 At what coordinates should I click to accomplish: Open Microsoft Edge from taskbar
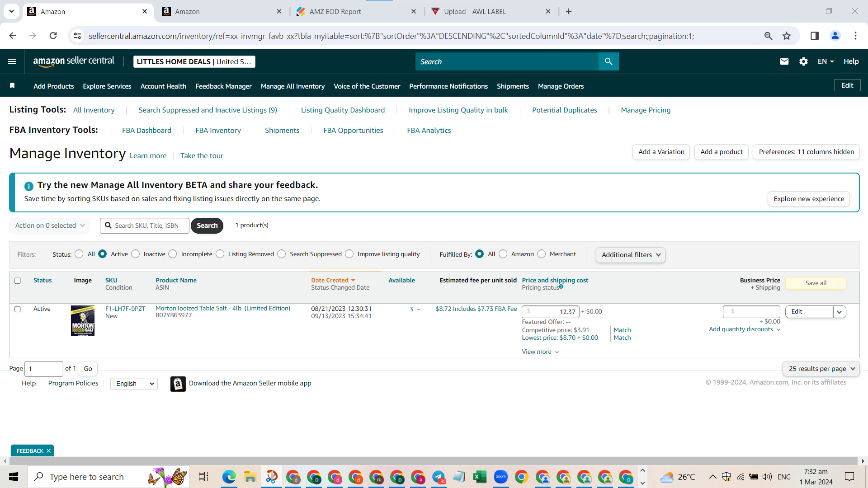tap(229, 477)
